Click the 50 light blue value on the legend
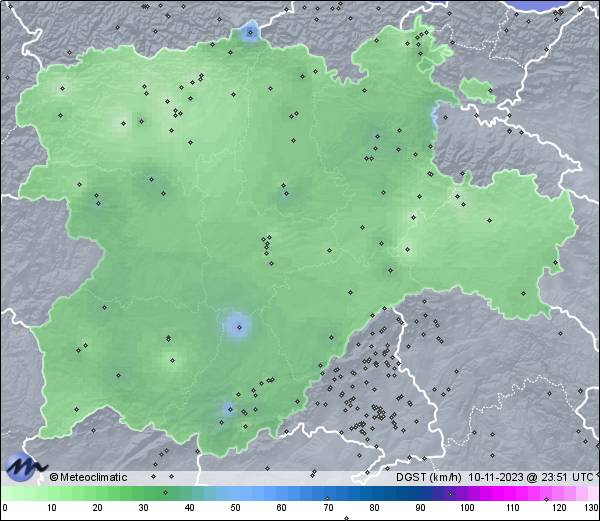This screenshot has width=600, height=521. 236,508
